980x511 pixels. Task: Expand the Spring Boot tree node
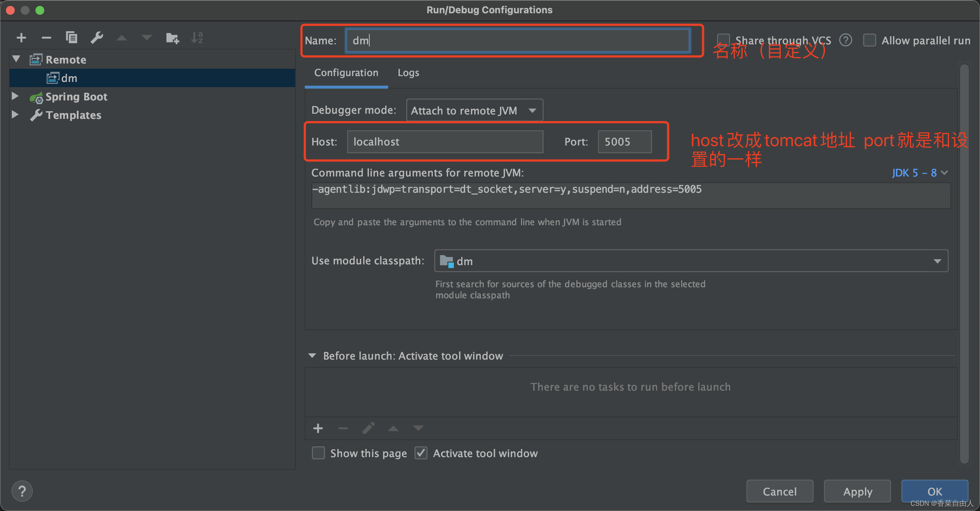(15, 96)
